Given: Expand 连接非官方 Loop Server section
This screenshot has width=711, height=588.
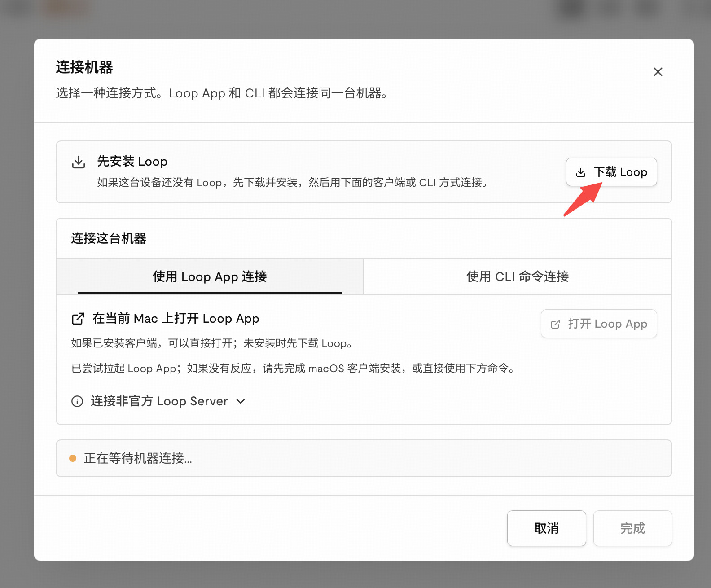Looking at the screenshot, I should click(x=159, y=401).
